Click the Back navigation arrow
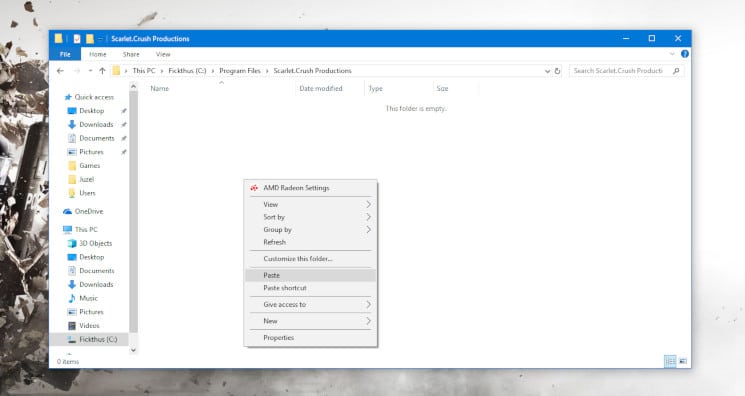This screenshot has height=396, width=745. click(x=60, y=71)
